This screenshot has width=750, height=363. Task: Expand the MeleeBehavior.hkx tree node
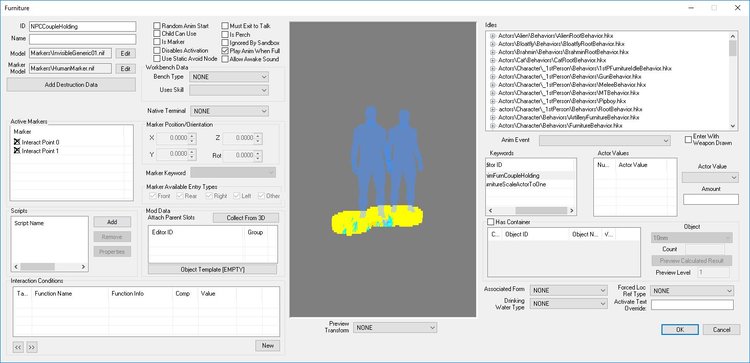pyautogui.click(x=492, y=85)
